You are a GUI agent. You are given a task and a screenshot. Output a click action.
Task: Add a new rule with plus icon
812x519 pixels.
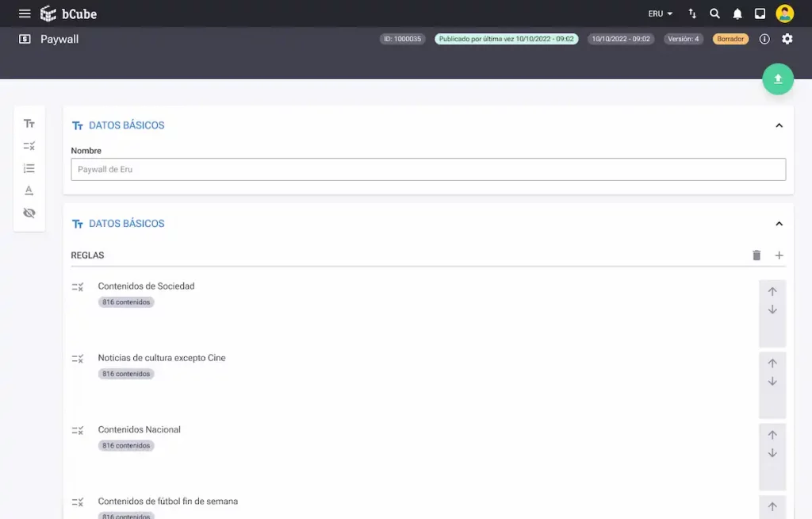[x=779, y=256]
